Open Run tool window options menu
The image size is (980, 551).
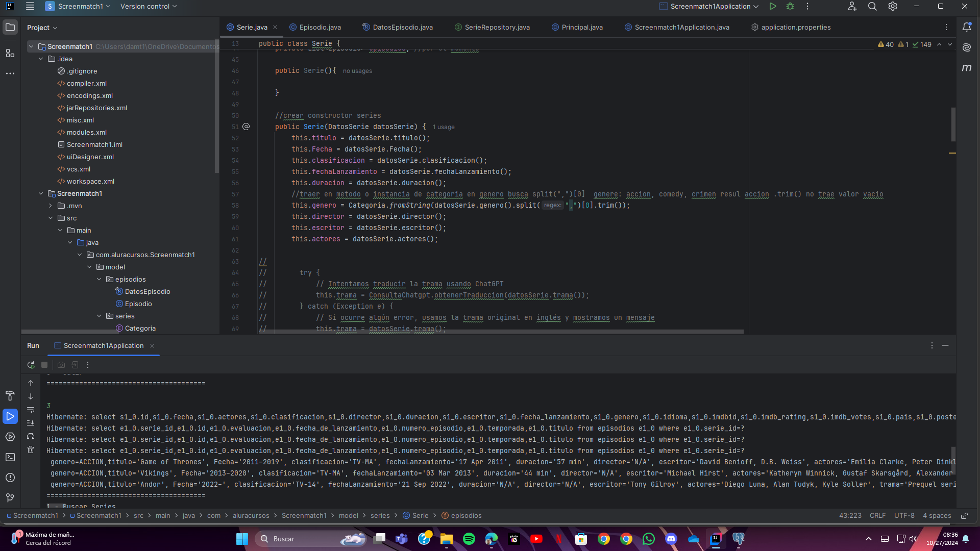coord(932,345)
